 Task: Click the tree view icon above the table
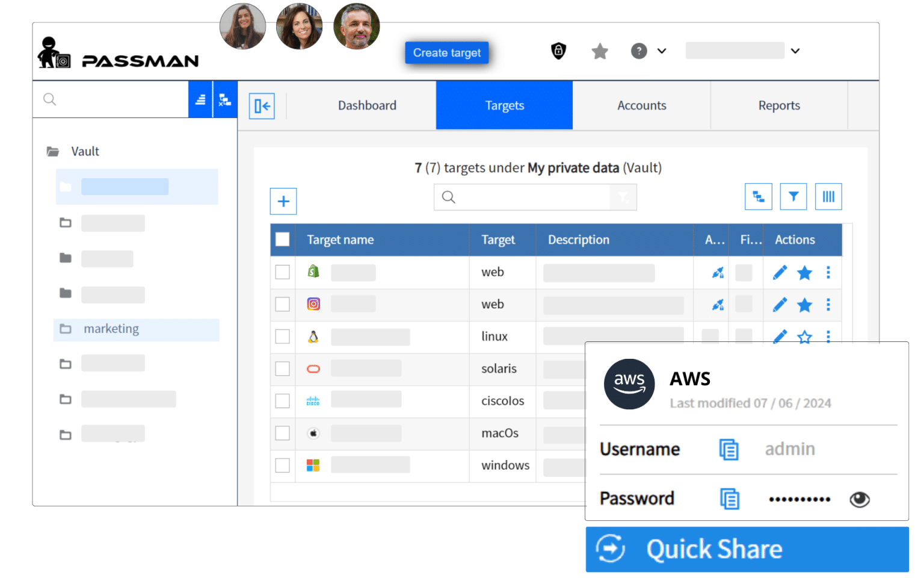click(x=759, y=196)
